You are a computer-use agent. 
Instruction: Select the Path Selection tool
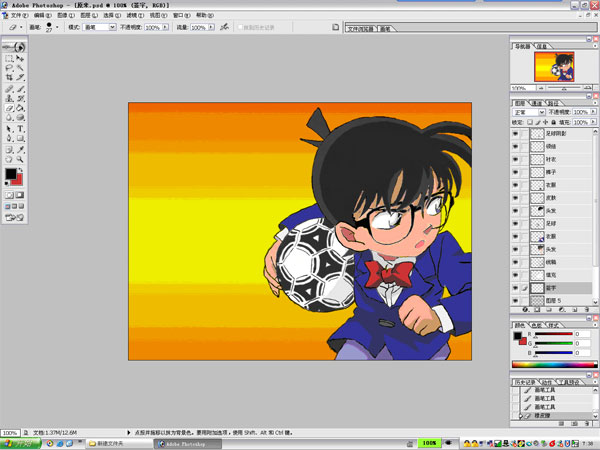tap(9, 129)
